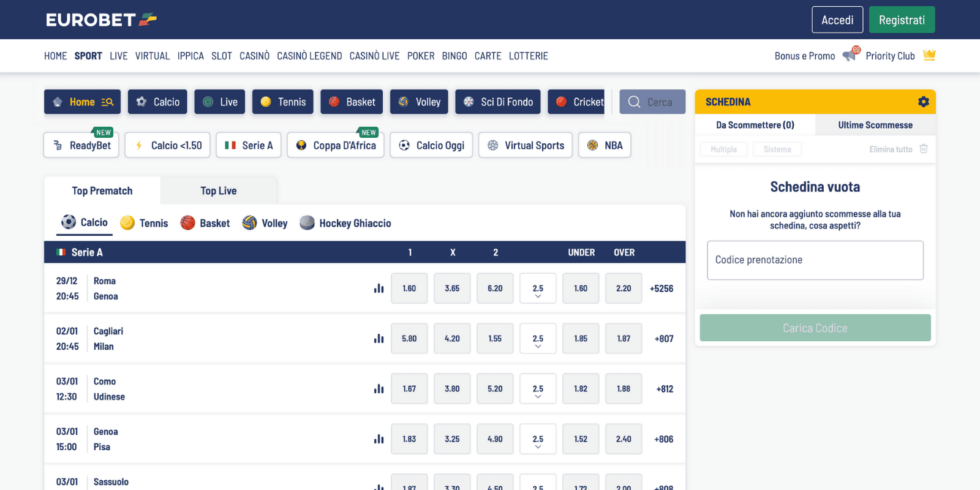Open the Bonus e Promo megaphone icon
This screenshot has width=980, height=490.
tap(851, 54)
